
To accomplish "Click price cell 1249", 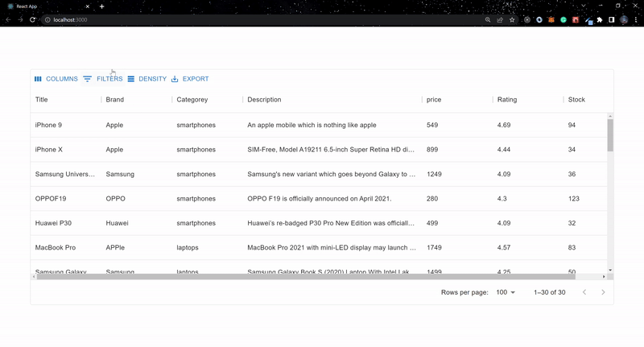I will [x=434, y=174].
